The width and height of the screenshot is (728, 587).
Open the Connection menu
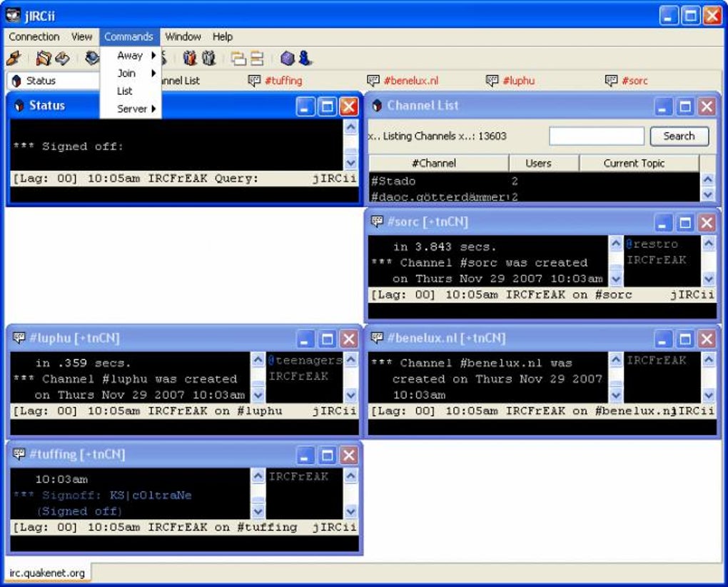pos(34,36)
